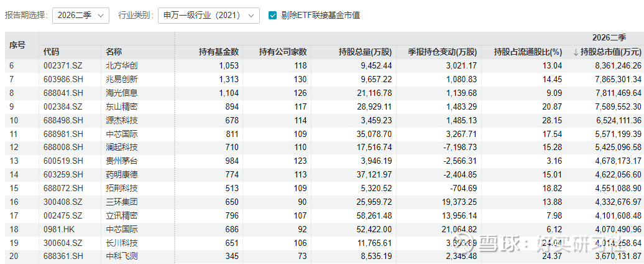
Task: Click holding change value -2,566.31
Action: pos(459,161)
